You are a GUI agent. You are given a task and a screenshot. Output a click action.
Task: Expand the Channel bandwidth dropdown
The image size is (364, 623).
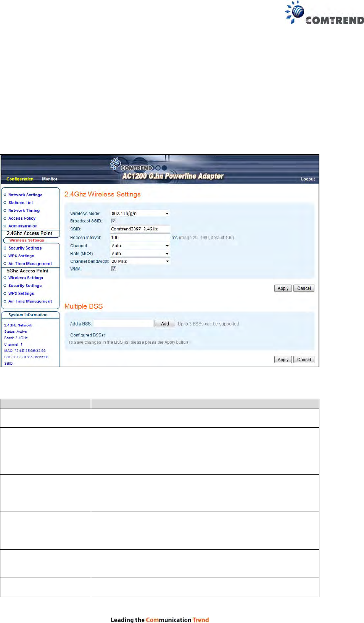140,261
